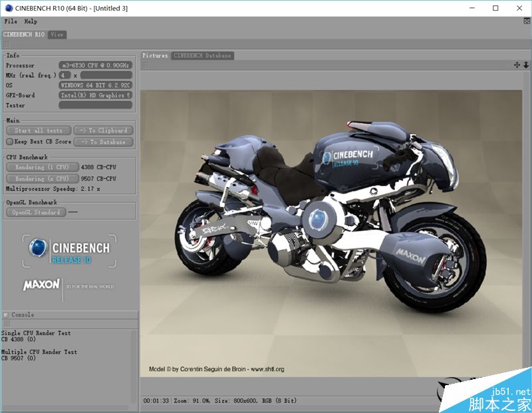
Task: Open the Help menu
Action: click(31, 21)
